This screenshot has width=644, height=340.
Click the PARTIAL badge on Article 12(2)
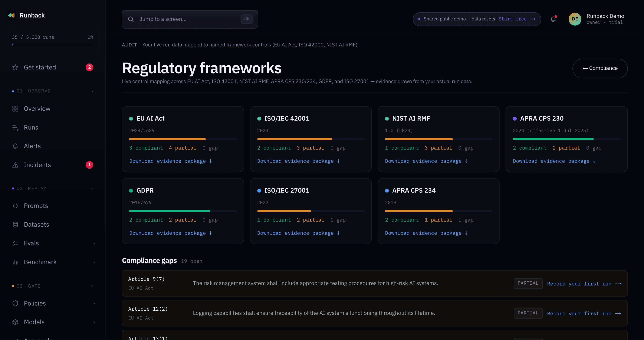(528, 313)
